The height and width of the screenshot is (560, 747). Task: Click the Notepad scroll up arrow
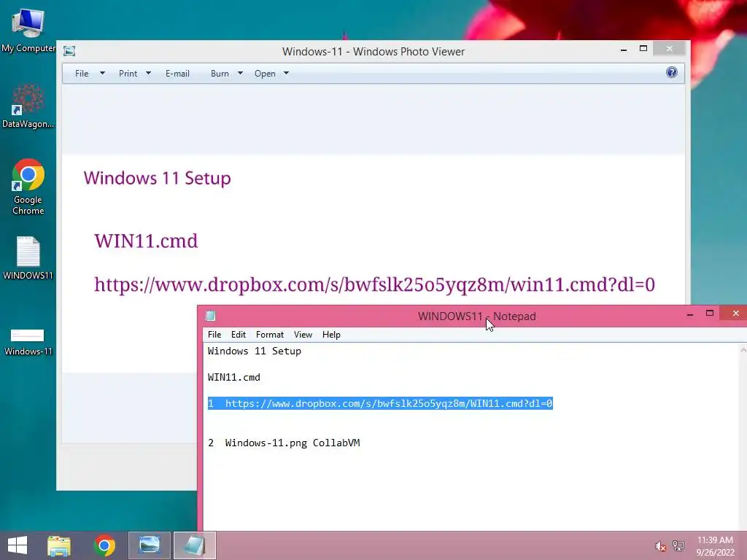tap(743, 350)
